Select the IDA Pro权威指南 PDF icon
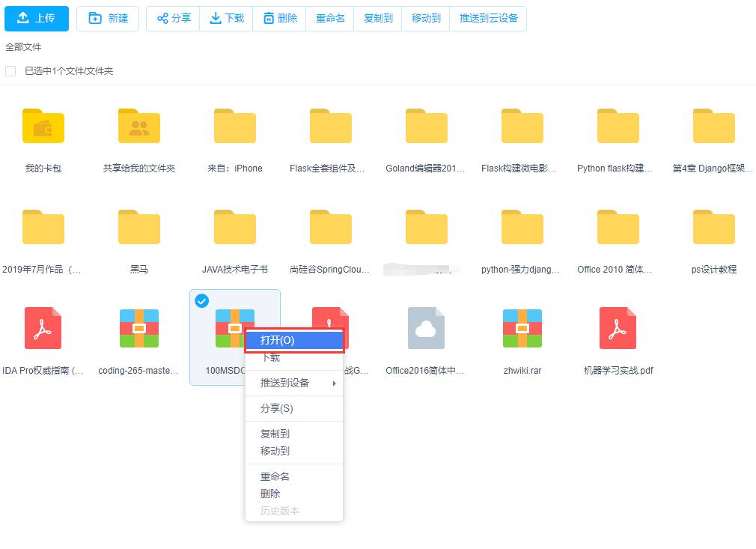 [x=43, y=328]
